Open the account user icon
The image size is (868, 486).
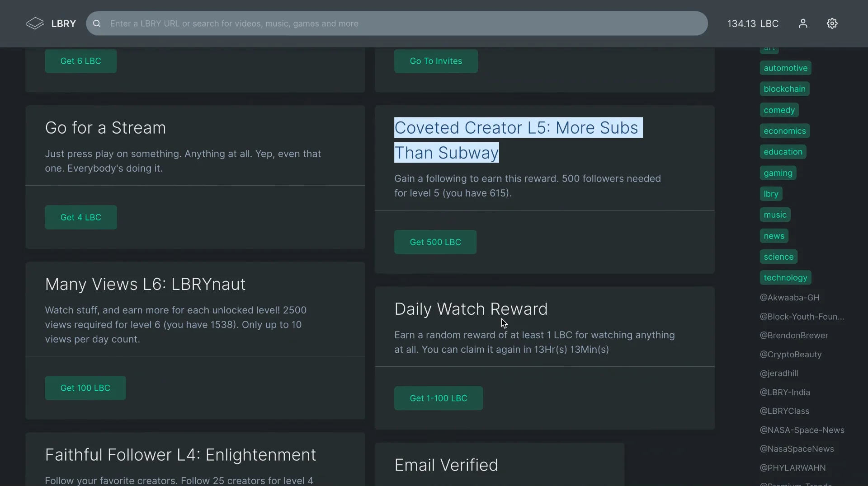[x=803, y=23]
